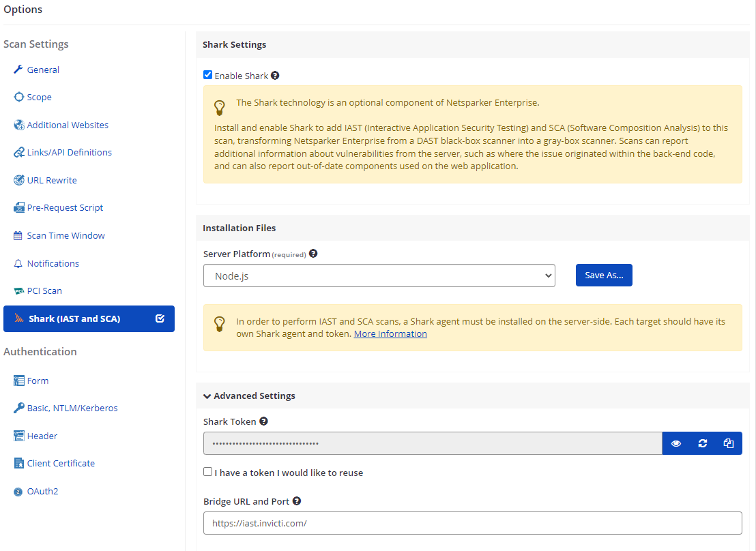This screenshot has height=551, width=756.
Task: Click help icon next to Server Platform
Action: [x=313, y=254]
